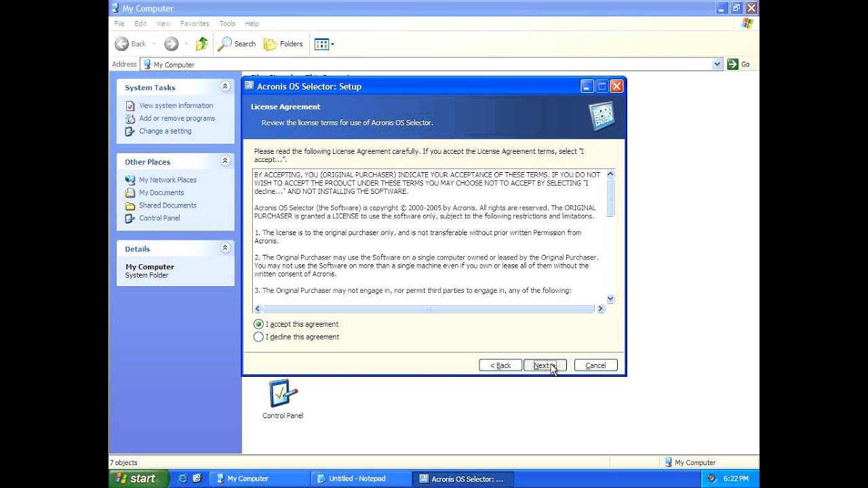Collapse the Details panel
The image size is (868, 488).
tap(225, 248)
